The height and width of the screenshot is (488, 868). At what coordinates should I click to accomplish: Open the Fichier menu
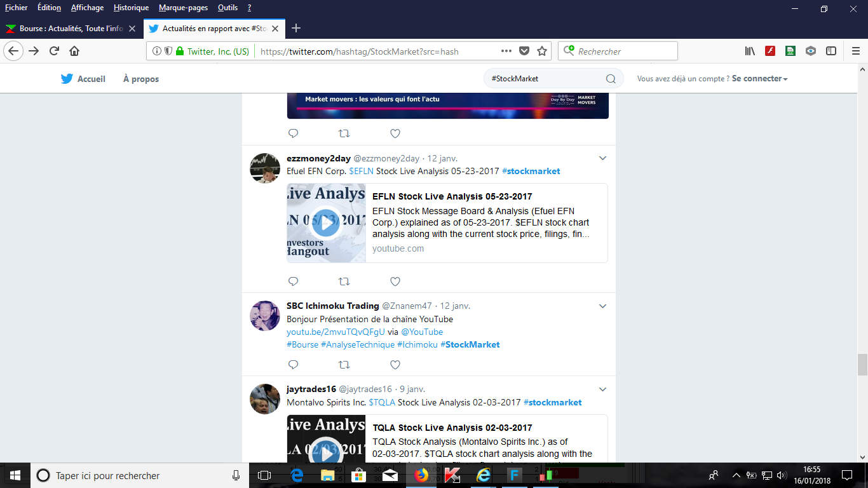16,8
